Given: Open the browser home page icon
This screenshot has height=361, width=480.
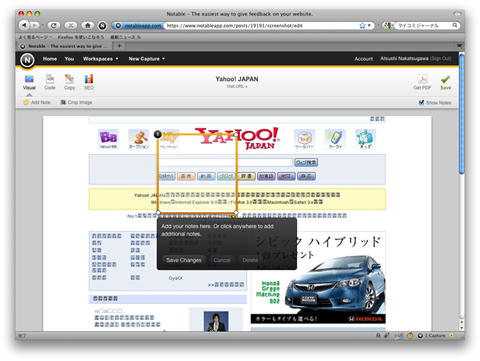Looking at the screenshot, I should [x=87, y=25].
